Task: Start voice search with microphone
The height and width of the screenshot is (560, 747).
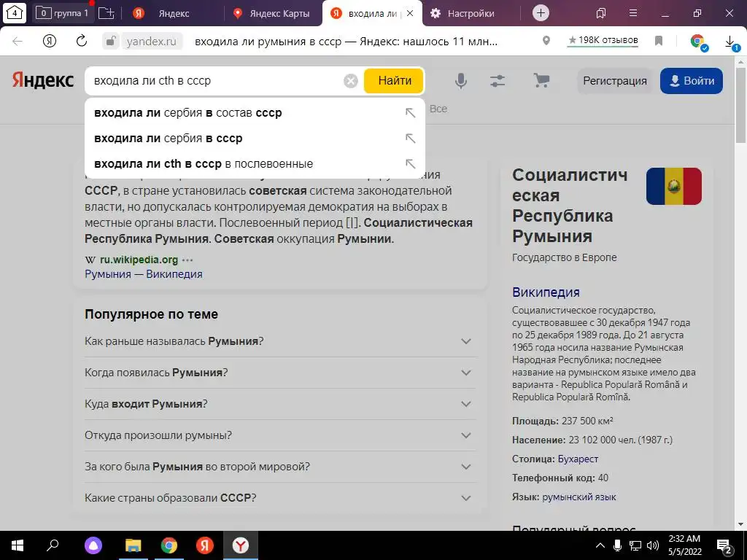Action: [461, 80]
